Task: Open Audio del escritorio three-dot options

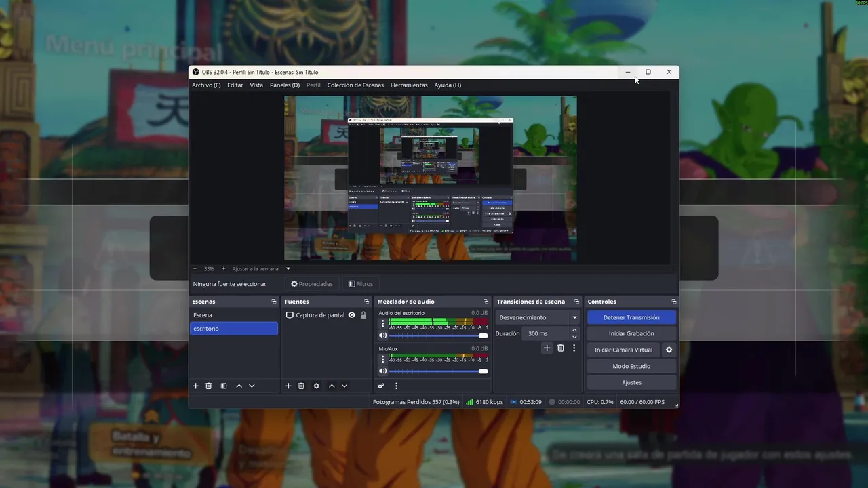Action: tap(382, 323)
